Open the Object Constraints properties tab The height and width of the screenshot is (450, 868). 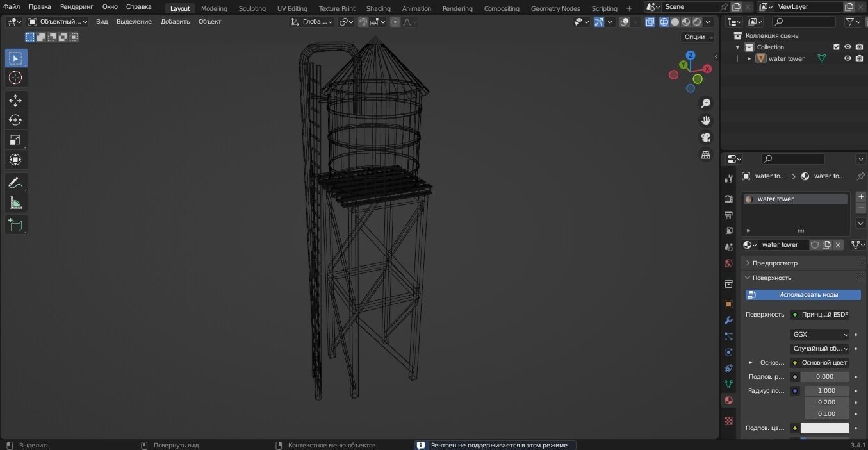(728, 368)
